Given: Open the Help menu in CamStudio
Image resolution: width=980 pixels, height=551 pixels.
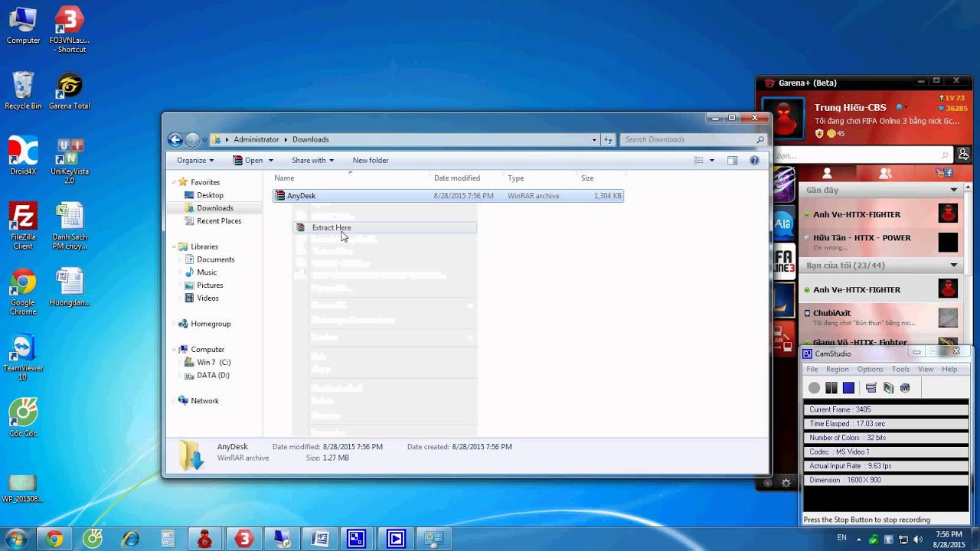Looking at the screenshot, I should [949, 369].
